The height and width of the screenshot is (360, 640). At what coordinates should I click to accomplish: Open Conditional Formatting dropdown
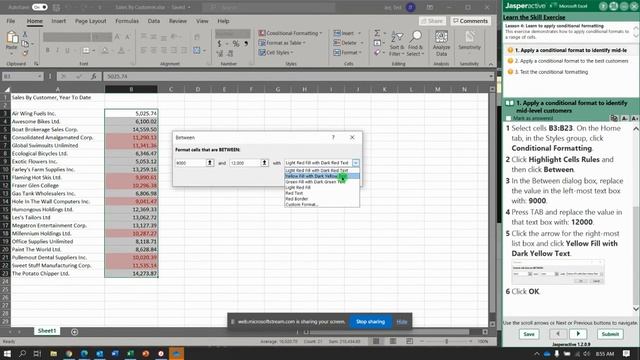(290, 33)
